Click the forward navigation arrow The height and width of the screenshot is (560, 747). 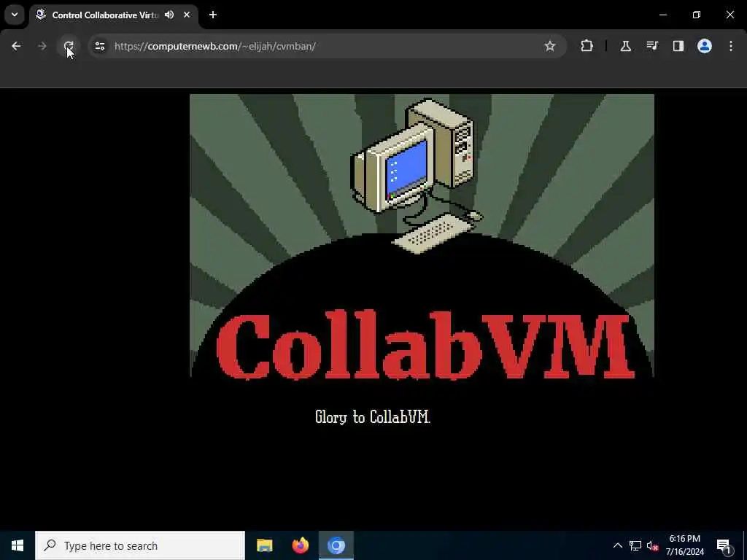click(42, 46)
